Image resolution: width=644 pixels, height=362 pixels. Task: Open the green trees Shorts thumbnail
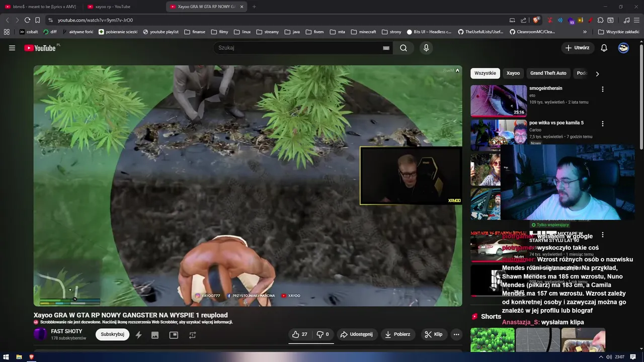pos(493,340)
